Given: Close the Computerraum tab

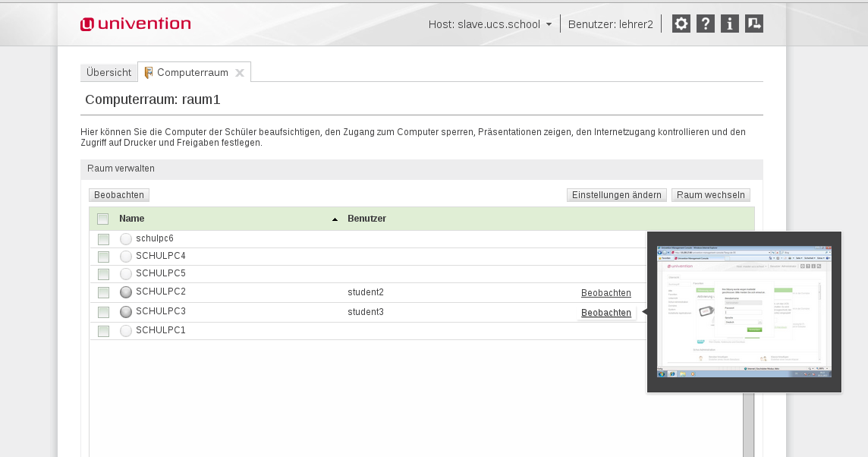Looking at the screenshot, I should click(x=240, y=73).
